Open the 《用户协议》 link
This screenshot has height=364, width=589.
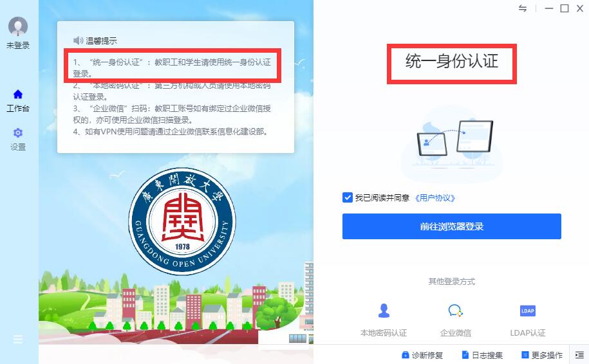435,198
